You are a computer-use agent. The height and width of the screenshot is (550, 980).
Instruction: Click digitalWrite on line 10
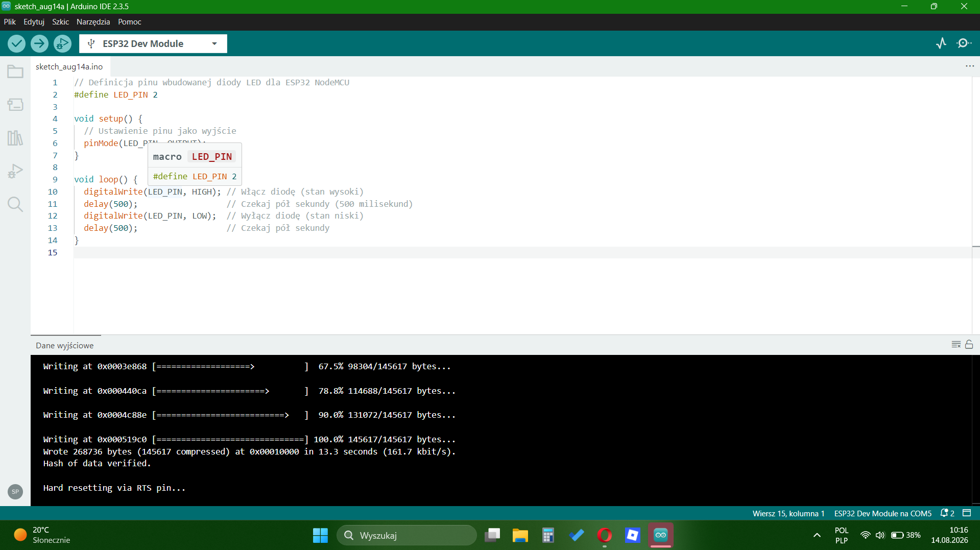pyautogui.click(x=113, y=192)
